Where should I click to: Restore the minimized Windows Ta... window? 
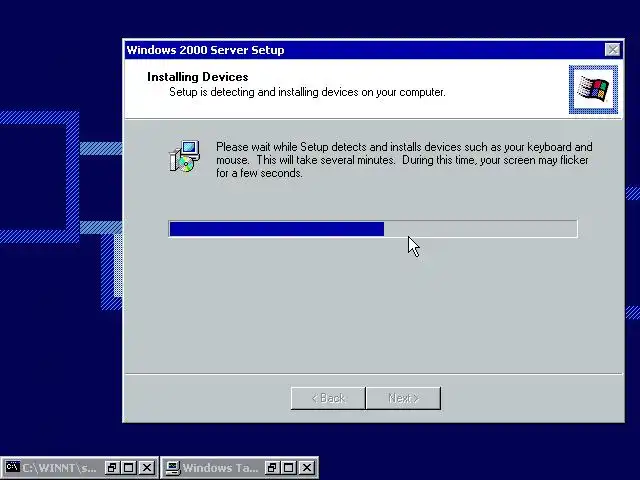point(271,467)
